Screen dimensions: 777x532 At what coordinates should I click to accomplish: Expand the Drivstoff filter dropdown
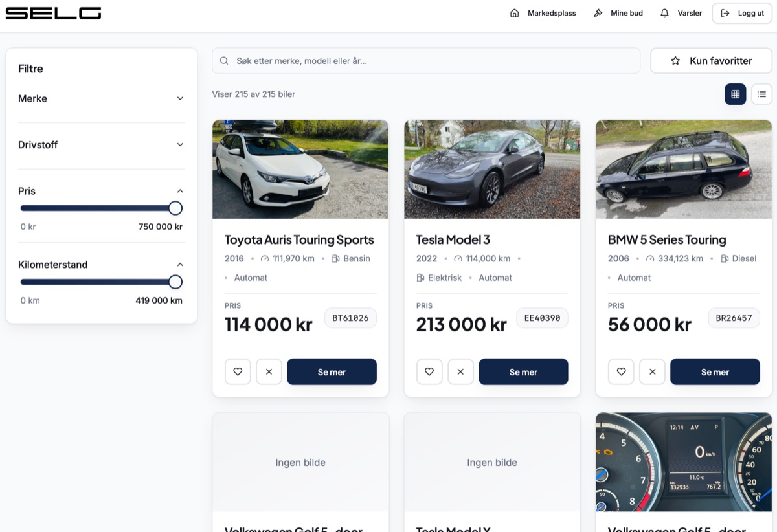pyautogui.click(x=101, y=145)
